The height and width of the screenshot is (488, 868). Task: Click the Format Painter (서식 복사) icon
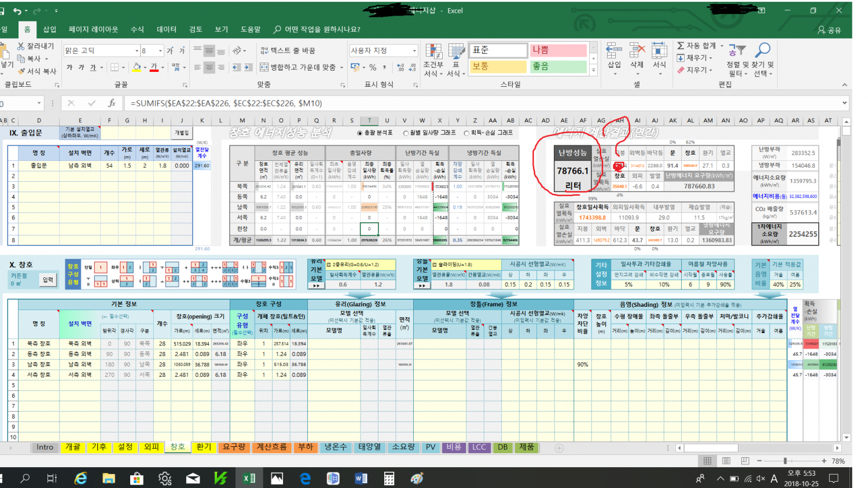pyautogui.click(x=23, y=71)
